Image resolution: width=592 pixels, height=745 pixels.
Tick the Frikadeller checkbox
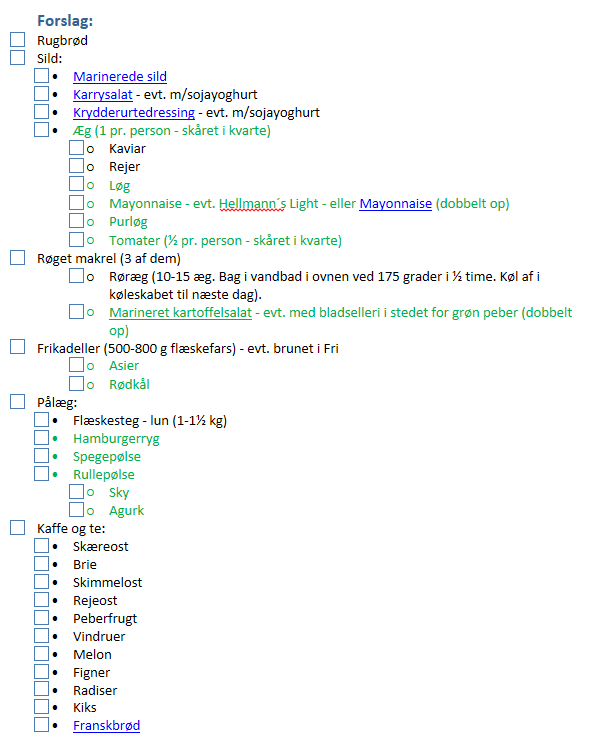(x=18, y=347)
